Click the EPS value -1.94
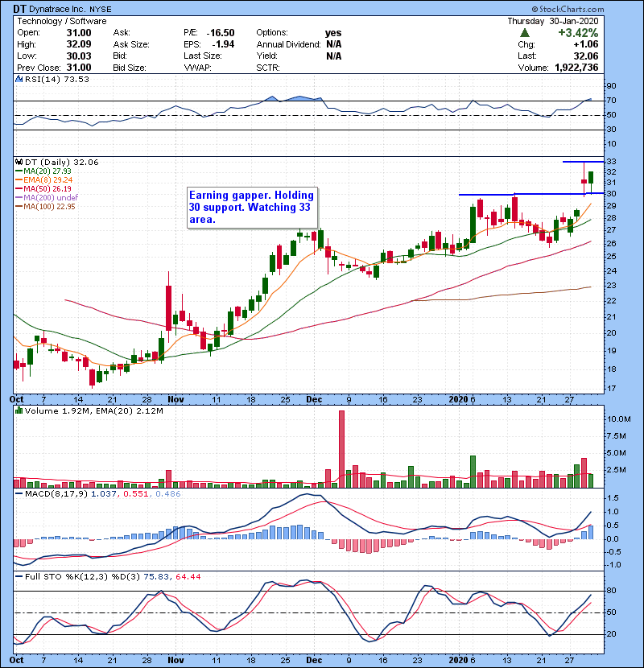 [223, 44]
